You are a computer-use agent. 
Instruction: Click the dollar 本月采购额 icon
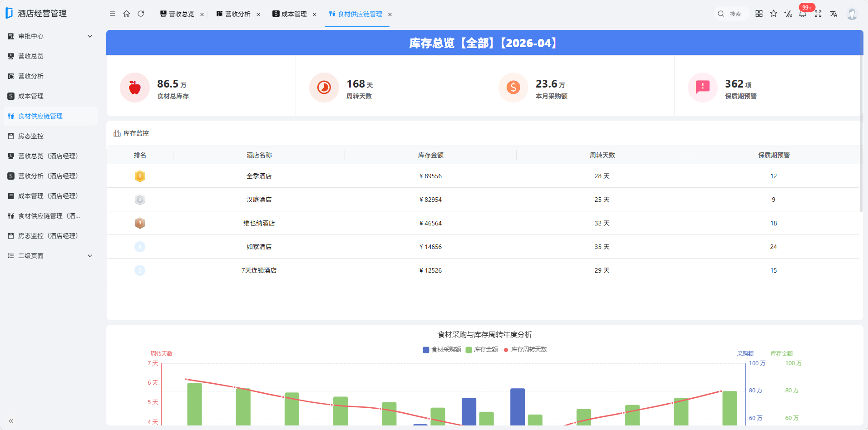tap(513, 88)
